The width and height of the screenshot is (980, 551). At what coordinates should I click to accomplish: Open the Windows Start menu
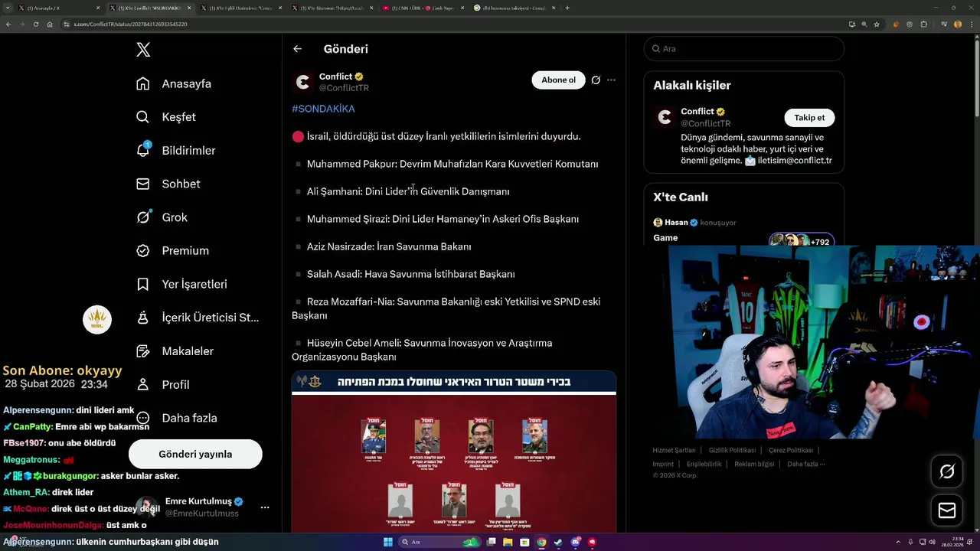tap(389, 543)
